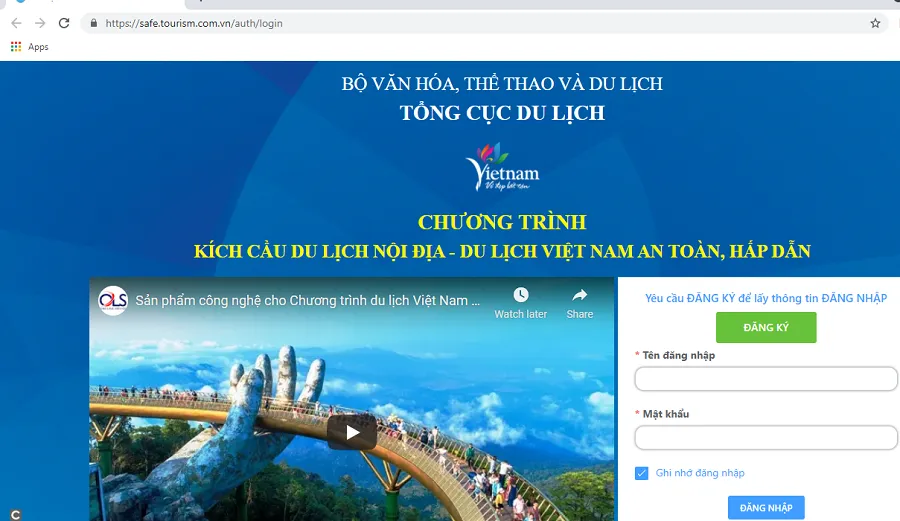Open the video title link 'Sản phẩm công nghệ'
This screenshot has height=521, width=900.
coord(307,300)
